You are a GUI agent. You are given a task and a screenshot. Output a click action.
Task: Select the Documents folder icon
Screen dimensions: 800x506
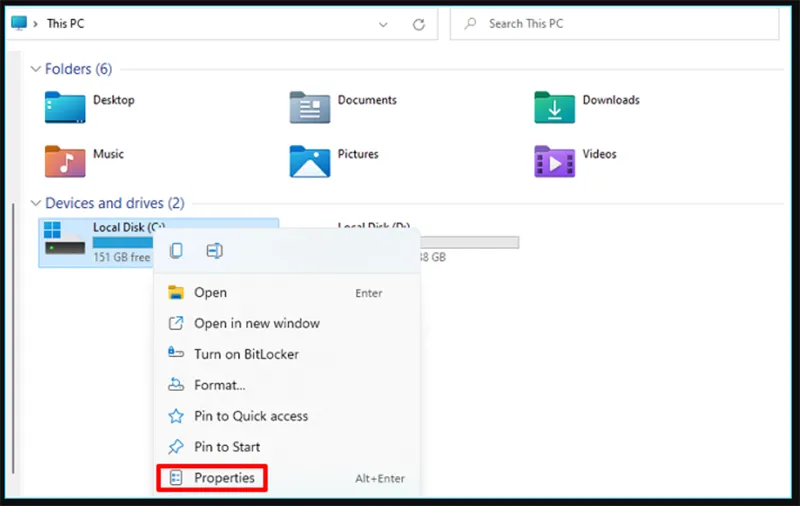pyautogui.click(x=310, y=107)
